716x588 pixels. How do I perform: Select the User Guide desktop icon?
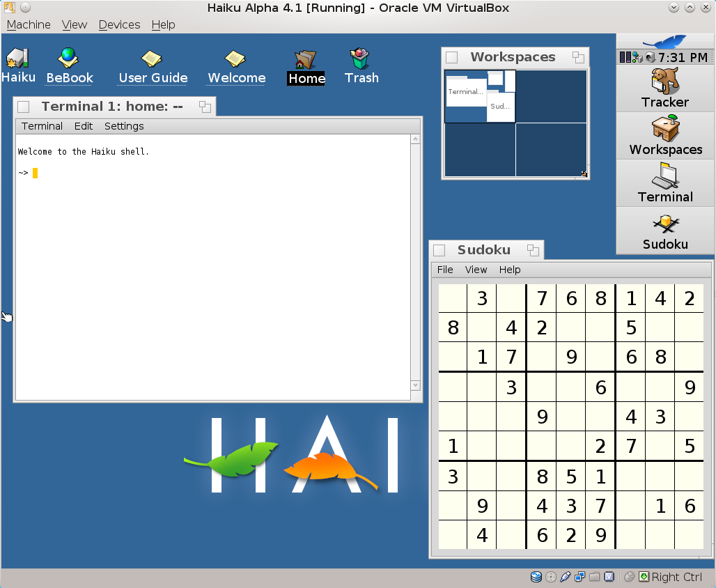(153, 59)
